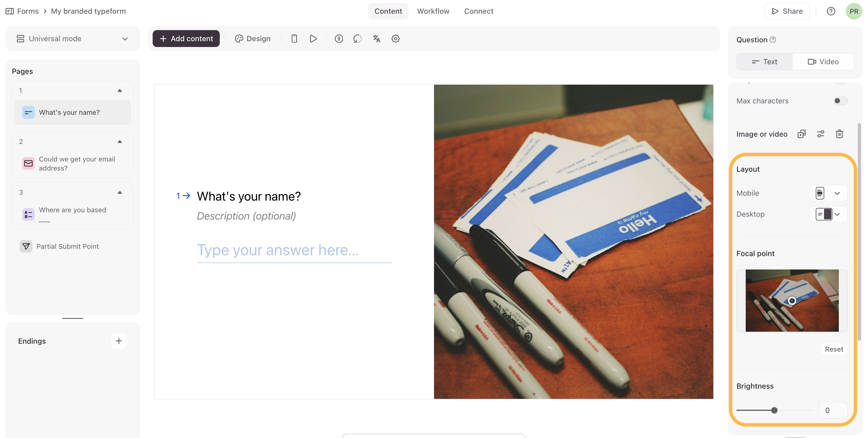
Task: Open mobile preview icon in toolbar
Action: tap(294, 39)
